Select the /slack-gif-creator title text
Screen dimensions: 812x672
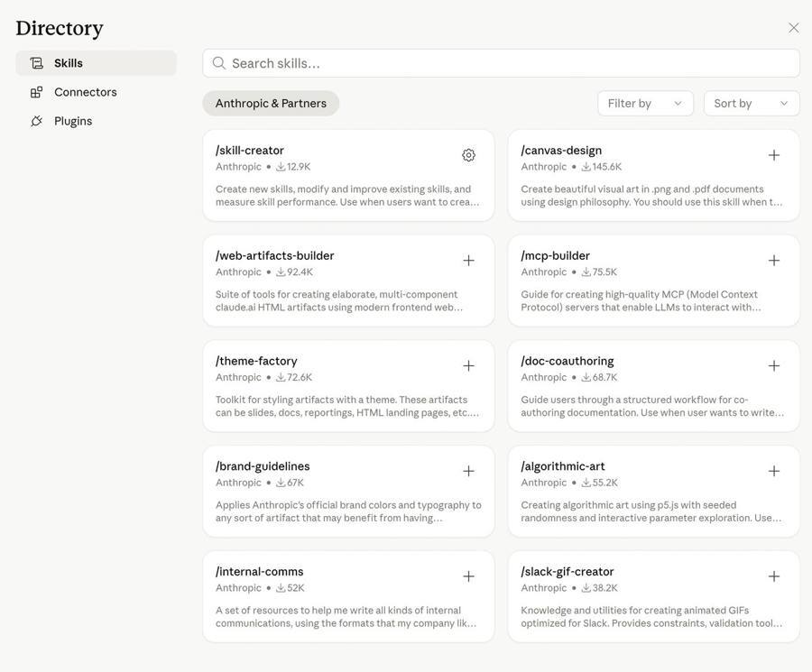(x=567, y=572)
